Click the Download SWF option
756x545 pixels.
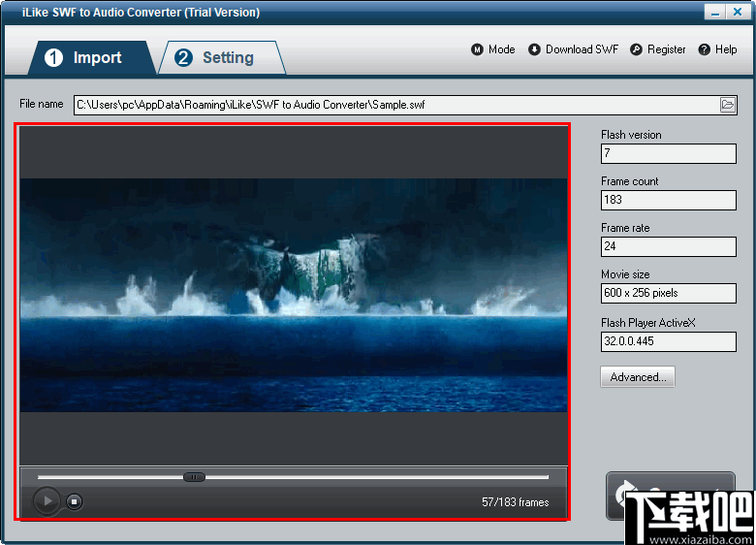coord(573,49)
